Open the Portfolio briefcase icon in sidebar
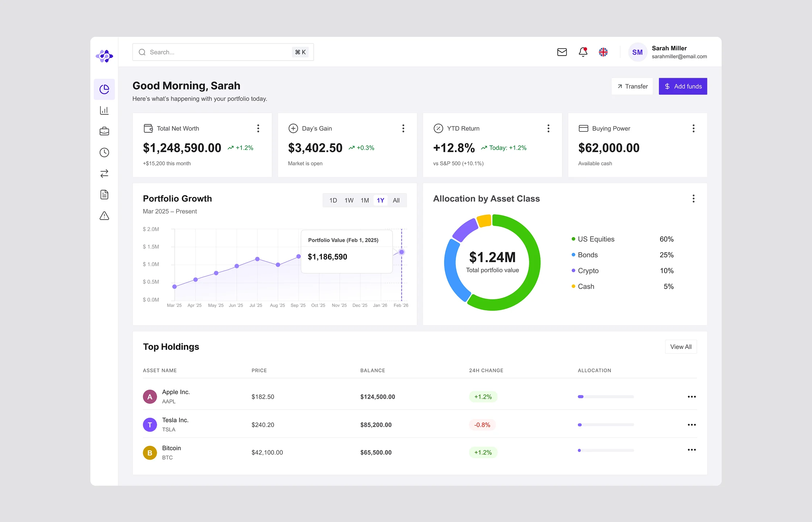The height and width of the screenshot is (522, 812). (104, 131)
